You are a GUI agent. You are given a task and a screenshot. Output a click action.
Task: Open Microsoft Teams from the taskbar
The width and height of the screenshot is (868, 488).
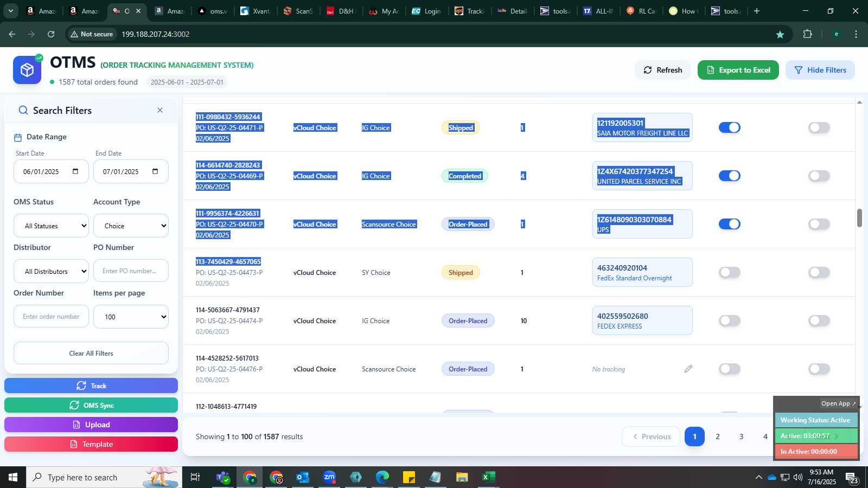click(x=222, y=477)
